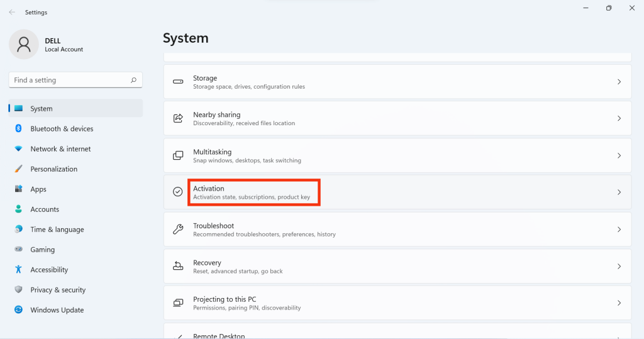Click the Network wifi icon in sidebar
644x339 pixels.
18,149
